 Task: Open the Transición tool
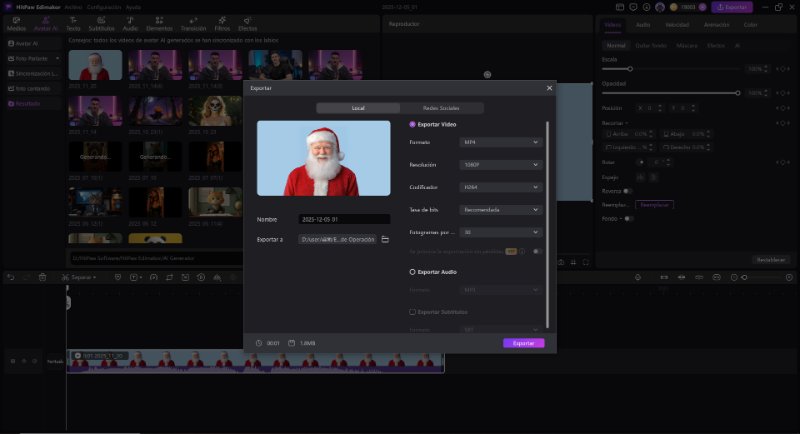click(x=193, y=23)
